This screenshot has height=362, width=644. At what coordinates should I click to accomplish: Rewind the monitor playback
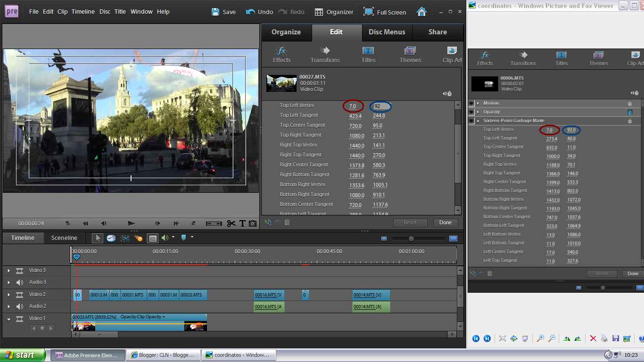click(85, 223)
